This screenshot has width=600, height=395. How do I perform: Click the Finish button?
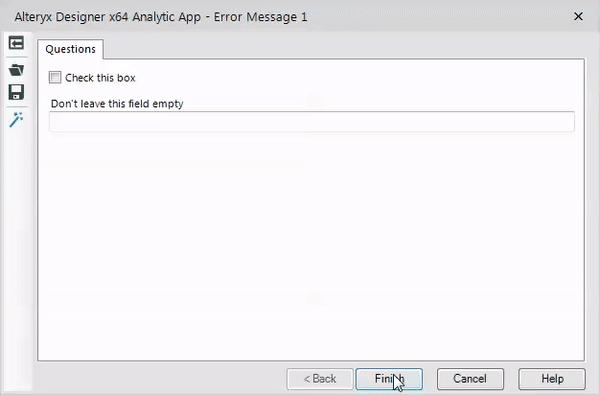389,379
